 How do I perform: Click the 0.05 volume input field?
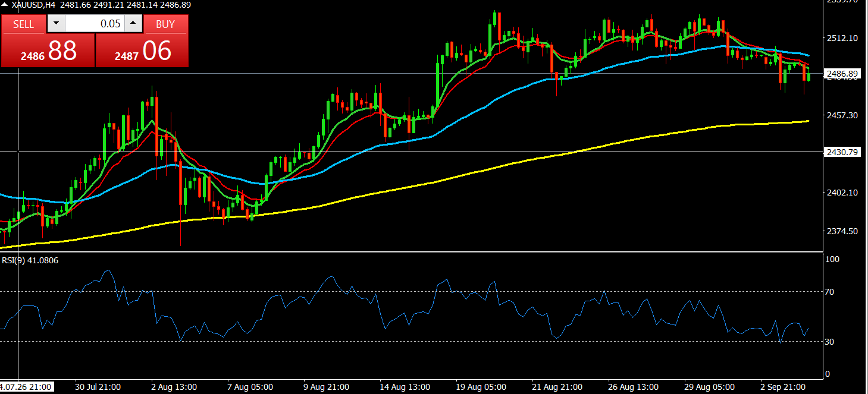[x=95, y=24]
